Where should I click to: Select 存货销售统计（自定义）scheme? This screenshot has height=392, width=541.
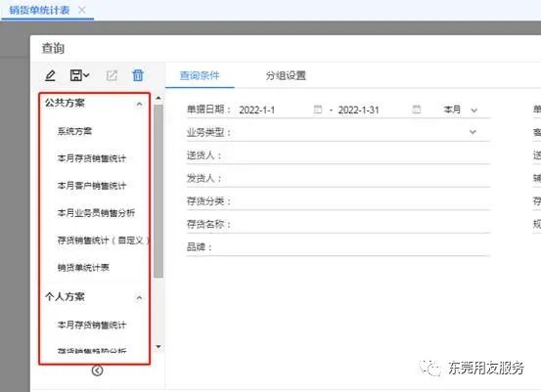click(x=103, y=240)
